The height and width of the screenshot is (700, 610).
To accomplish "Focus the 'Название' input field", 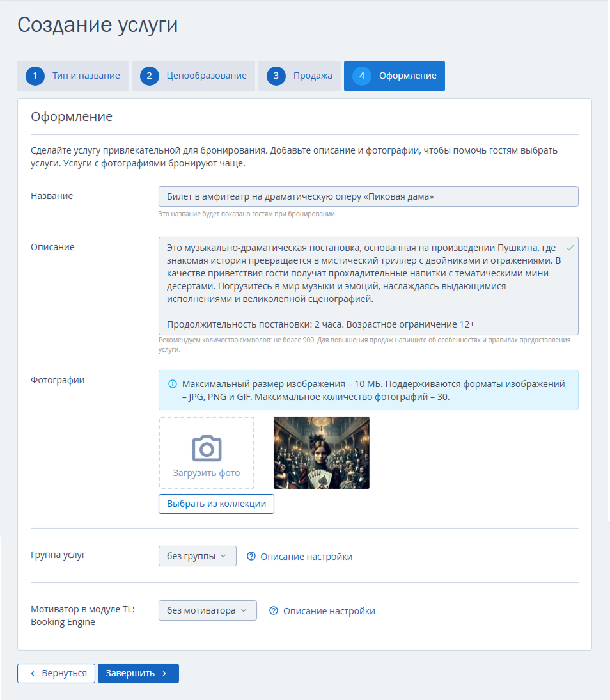I will [368, 196].
